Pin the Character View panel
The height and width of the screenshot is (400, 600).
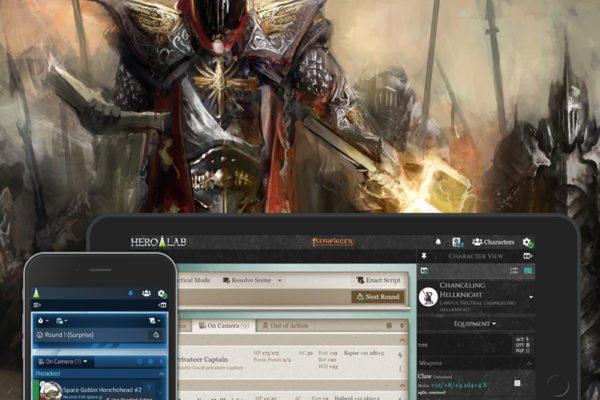pos(424,256)
